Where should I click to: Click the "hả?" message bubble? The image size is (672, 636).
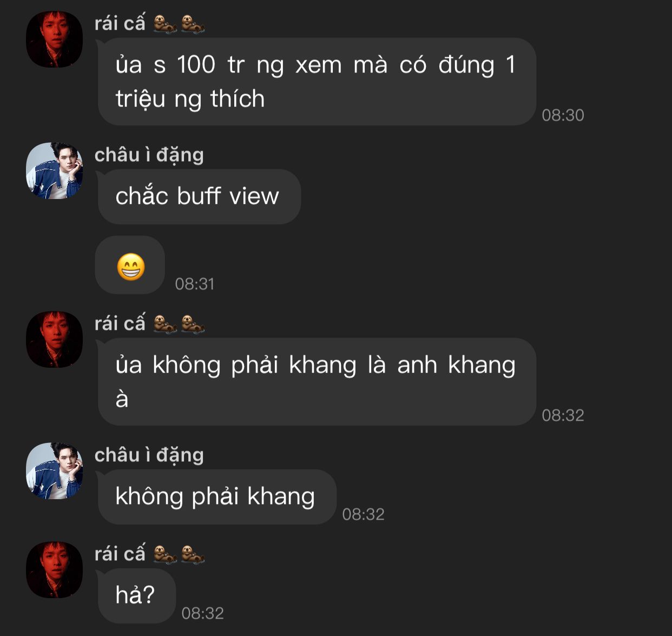pyautogui.click(x=136, y=595)
